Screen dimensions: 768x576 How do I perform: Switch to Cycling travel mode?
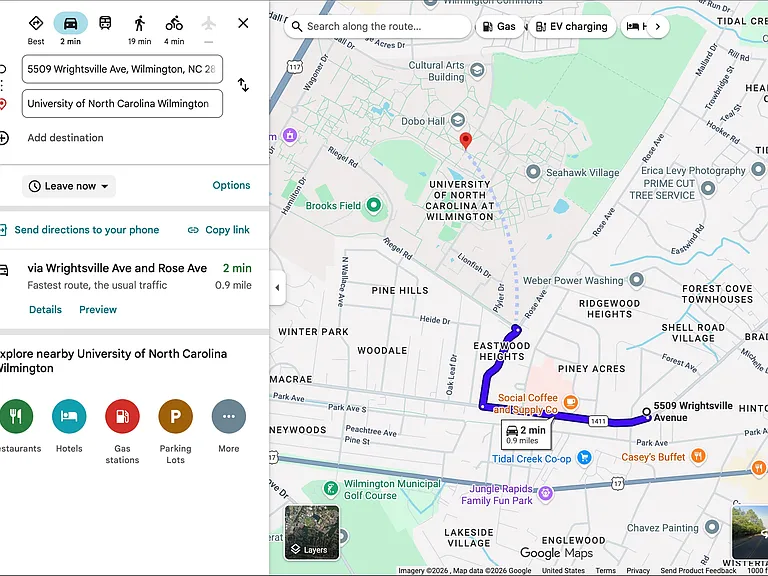[174, 23]
